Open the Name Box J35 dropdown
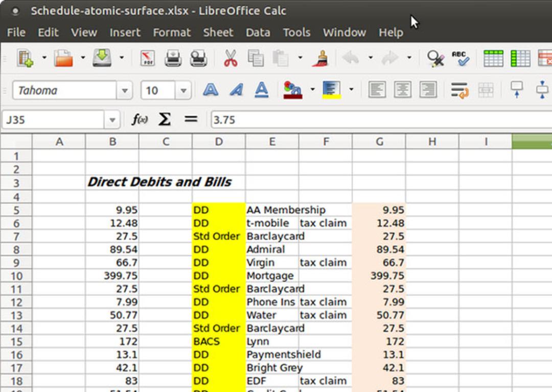Image resolution: width=552 pixels, height=392 pixels. point(112,120)
